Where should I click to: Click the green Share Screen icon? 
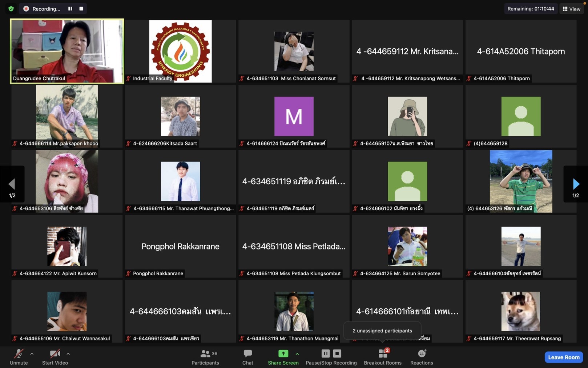(283, 353)
